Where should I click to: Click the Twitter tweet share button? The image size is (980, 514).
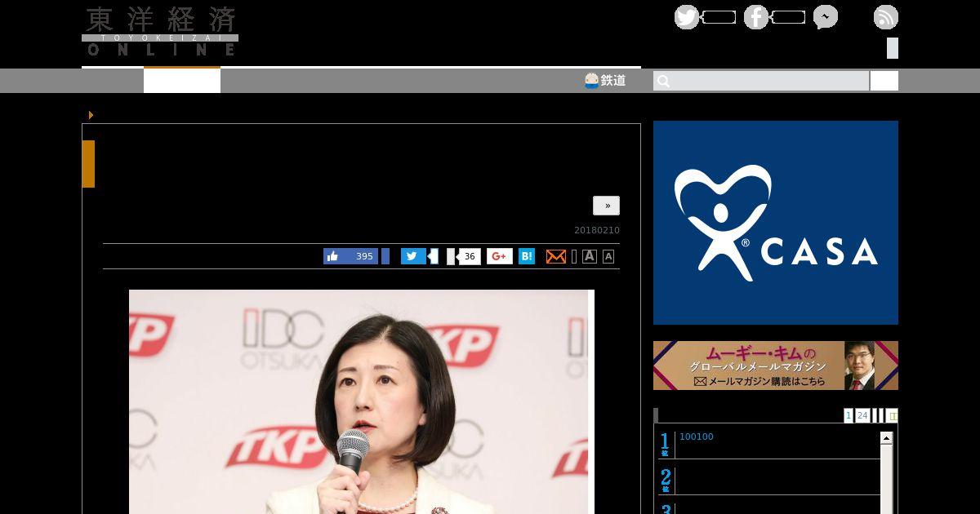pyautogui.click(x=413, y=256)
